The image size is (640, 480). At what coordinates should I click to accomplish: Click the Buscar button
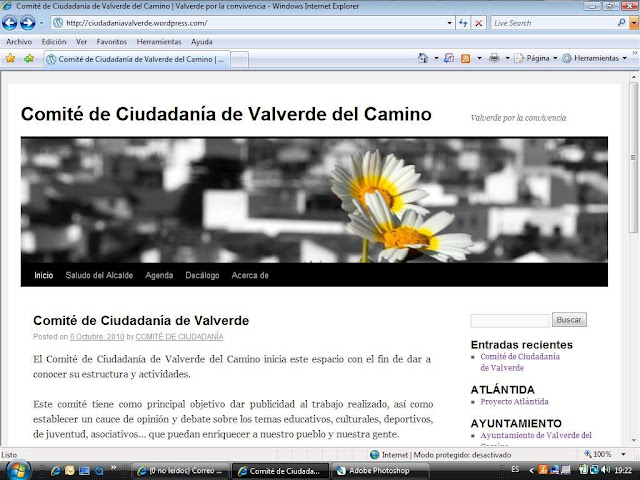[x=569, y=320]
